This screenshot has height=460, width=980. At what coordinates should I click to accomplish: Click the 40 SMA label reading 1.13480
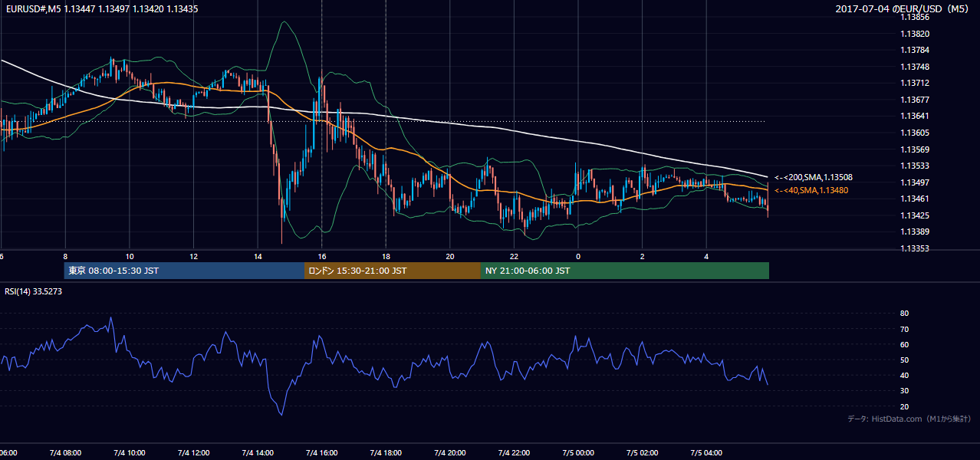[x=811, y=190]
